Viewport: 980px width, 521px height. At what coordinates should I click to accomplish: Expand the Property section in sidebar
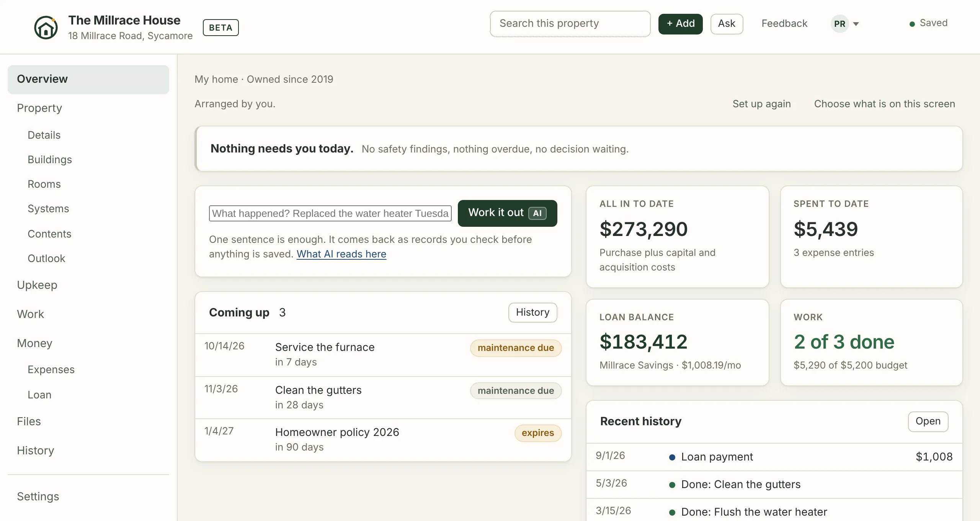click(x=39, y=108)
